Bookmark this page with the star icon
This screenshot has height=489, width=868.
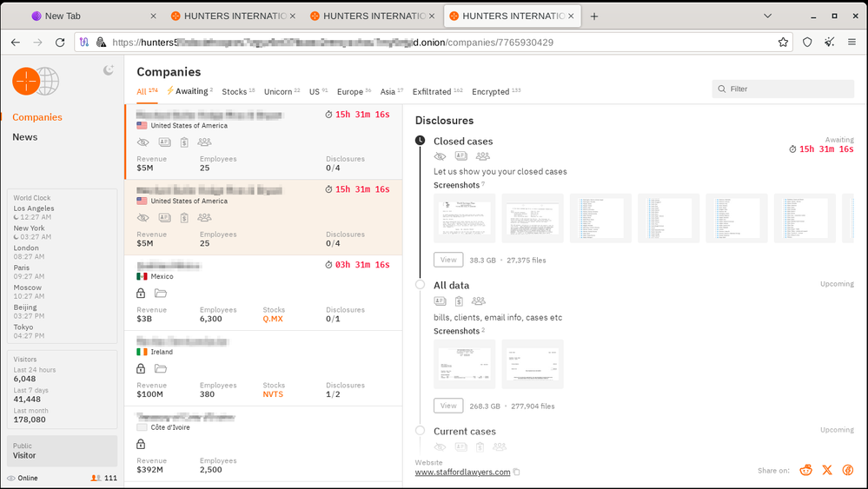click(x=783, y=42)
